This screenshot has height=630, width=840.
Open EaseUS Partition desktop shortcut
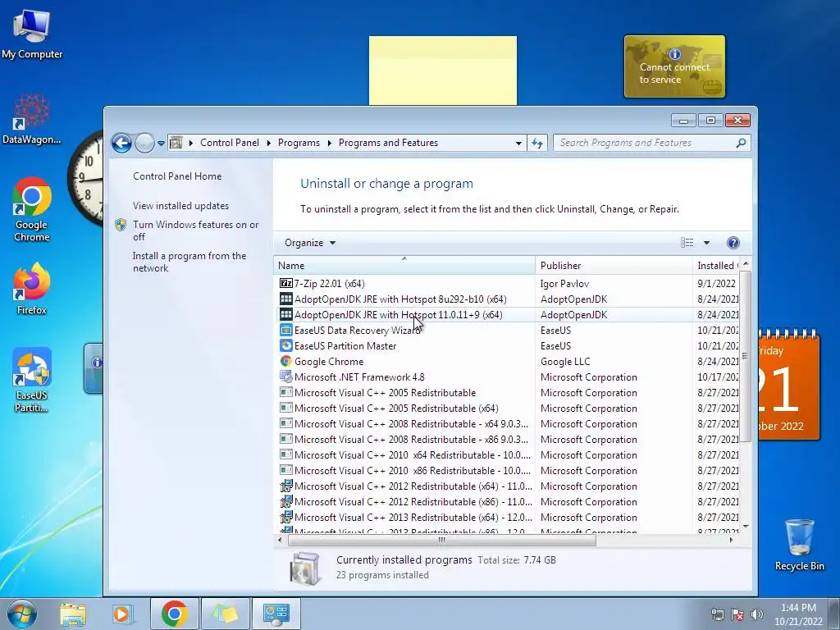pyautogui.click(x=32, y=380)
